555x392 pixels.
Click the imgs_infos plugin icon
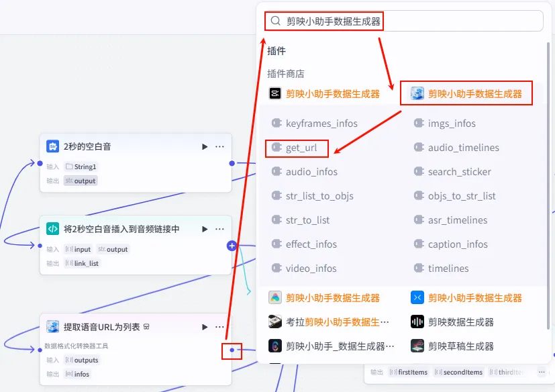(419, 123)
